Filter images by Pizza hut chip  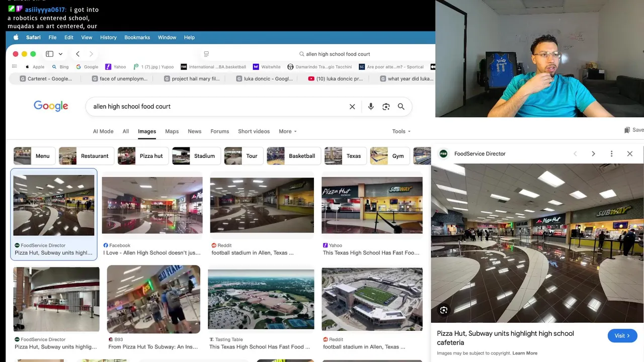pos(143,156)
